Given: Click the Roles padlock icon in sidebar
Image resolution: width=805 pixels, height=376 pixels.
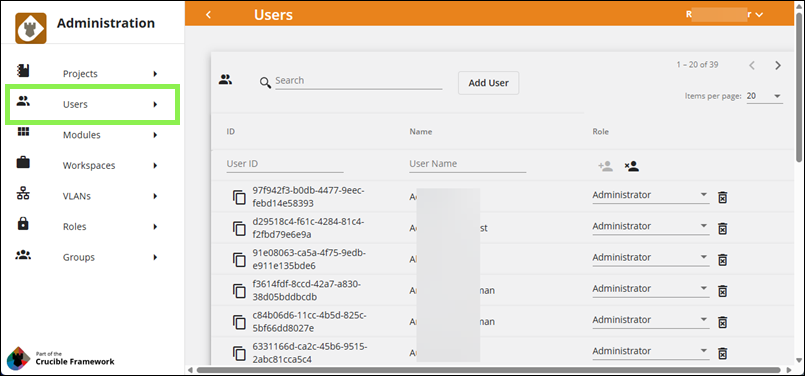Looking at the screenshot, I should click(x=23, y=223).
